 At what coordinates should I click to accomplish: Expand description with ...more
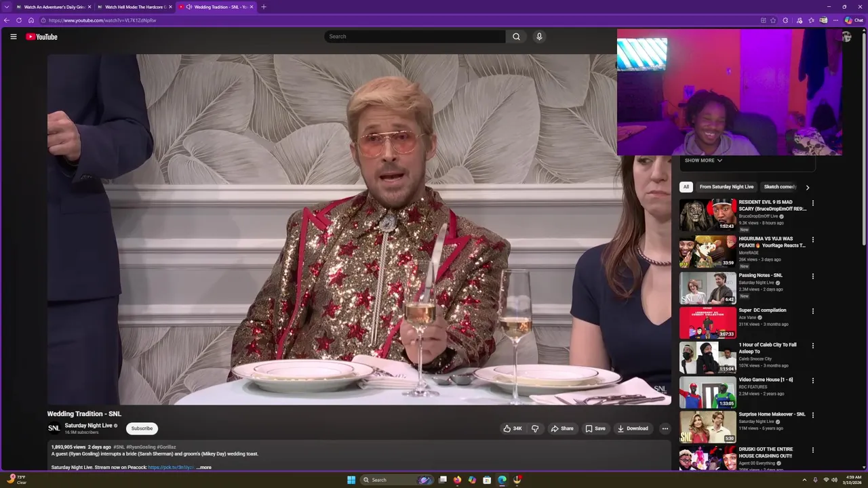[204, 467]
